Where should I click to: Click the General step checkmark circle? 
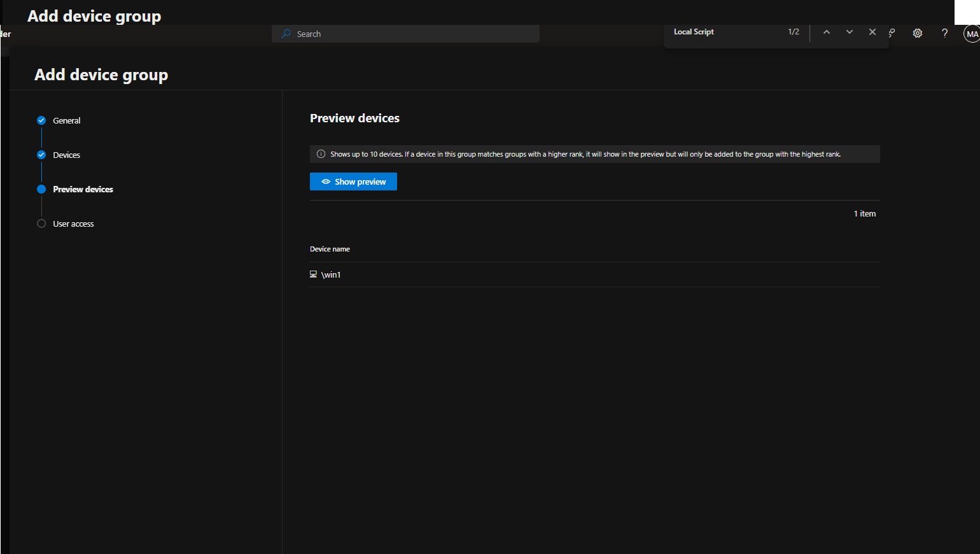click(x=41, y=120)
